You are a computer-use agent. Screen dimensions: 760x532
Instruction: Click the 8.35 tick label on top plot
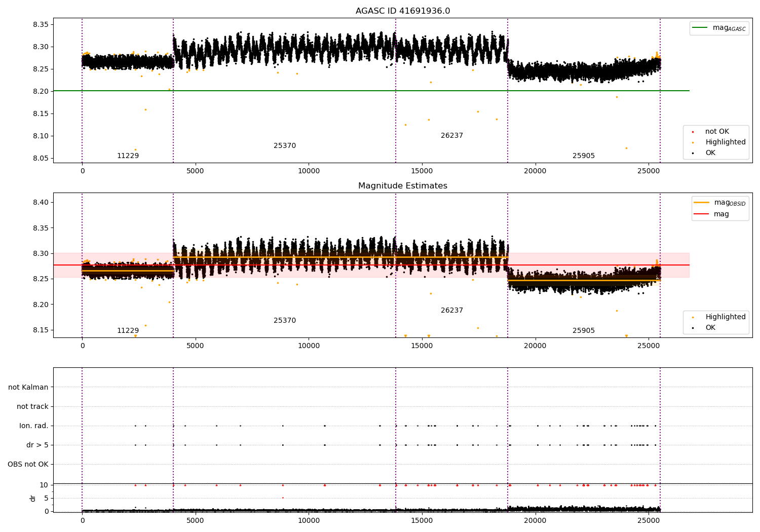click(x=41, y=25)
